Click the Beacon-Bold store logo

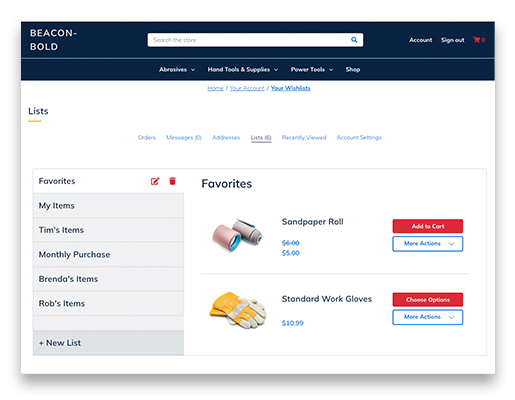[53, 40]
